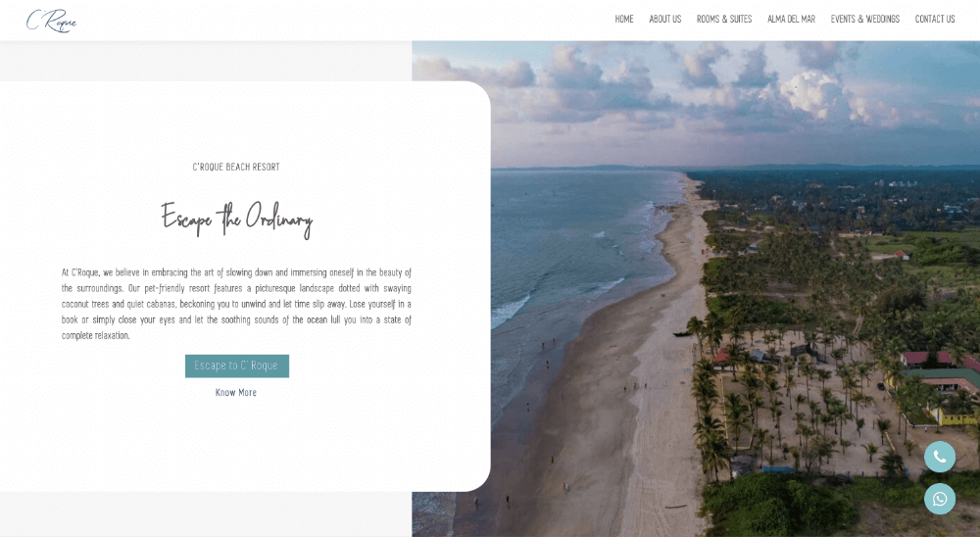Open the ABOUT US page

coord(665,19)
